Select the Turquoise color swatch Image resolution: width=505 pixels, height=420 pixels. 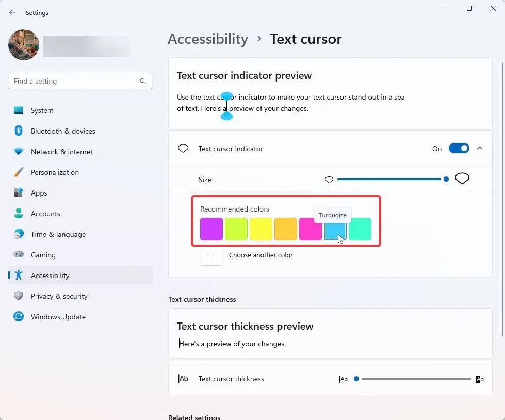pos(335,229)
